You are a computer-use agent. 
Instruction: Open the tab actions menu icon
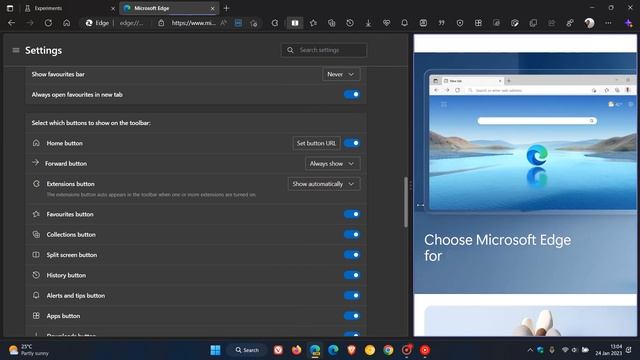(10, 8)
